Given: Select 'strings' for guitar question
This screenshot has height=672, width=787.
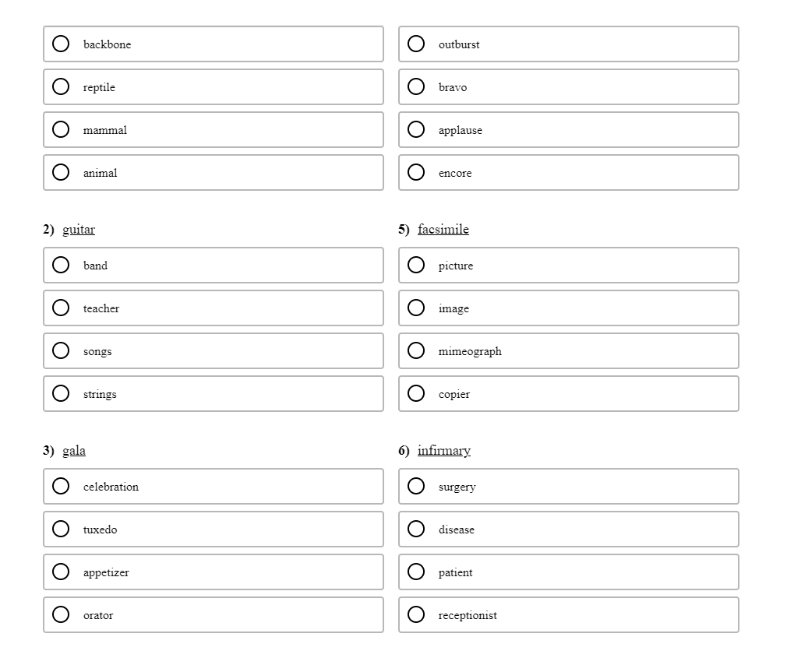Looking at the screenshot, I should (x=61, y=393).
